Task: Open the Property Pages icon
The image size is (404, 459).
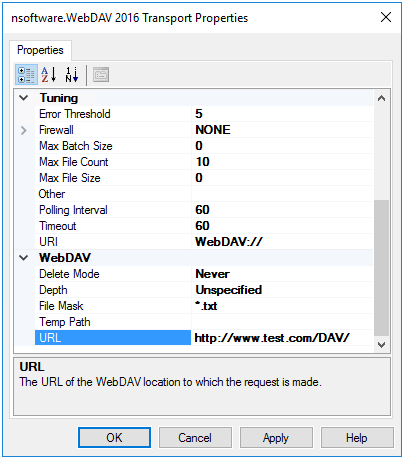Action: (101, 75)
